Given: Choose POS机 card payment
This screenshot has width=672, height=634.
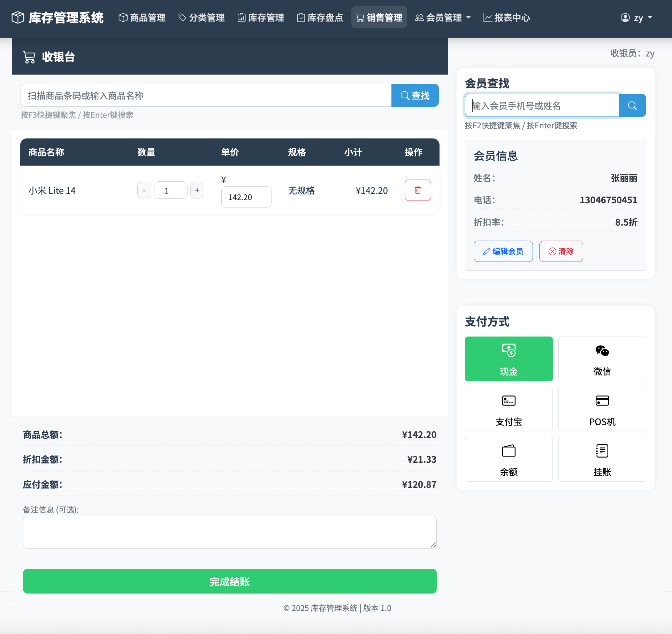Looking at the screenshot, I should pyautogui.click(x=602, y=409).
